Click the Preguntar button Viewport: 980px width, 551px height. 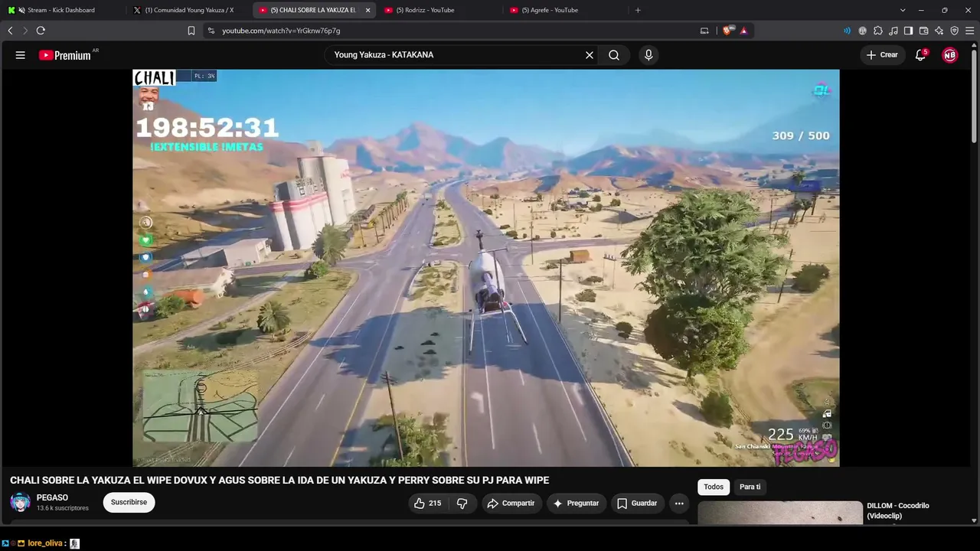click(577, 503)
